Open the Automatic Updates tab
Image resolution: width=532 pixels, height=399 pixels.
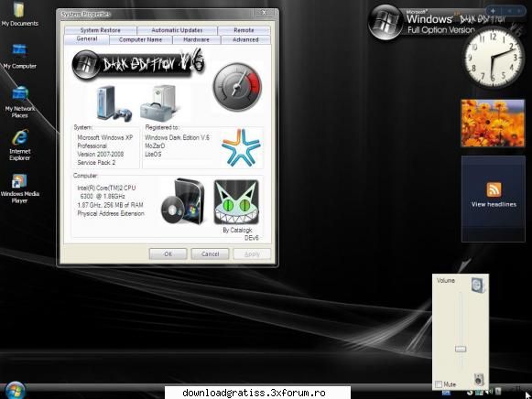[177, 30]
